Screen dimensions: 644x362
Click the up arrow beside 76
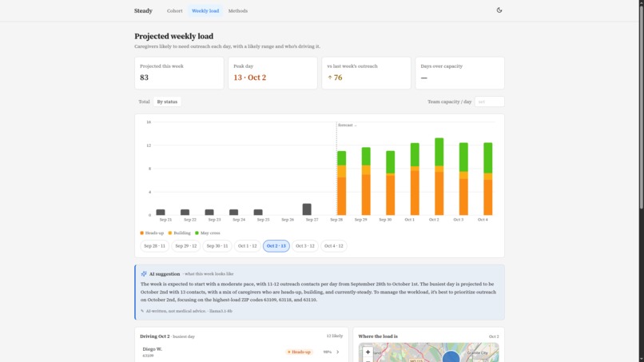point(330,78)
